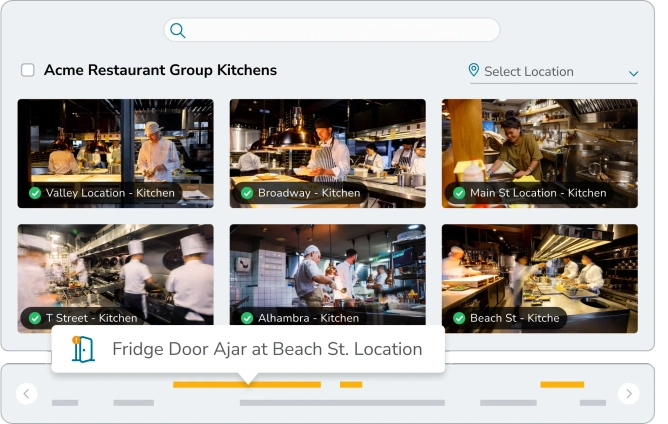Select the rightmost orange timeline segment
The image size is (668, 424).
(x=562, y=384)
